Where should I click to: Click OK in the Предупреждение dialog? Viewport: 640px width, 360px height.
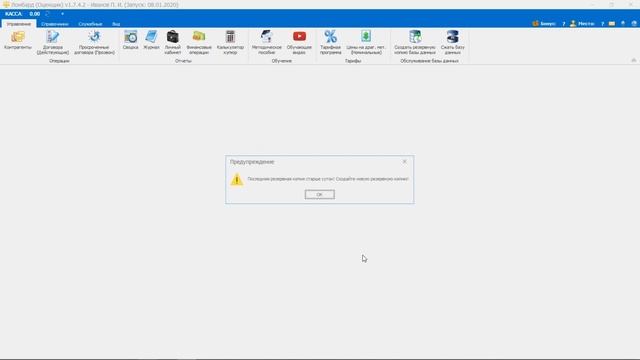pyautogui.click(x=320, y=195)
